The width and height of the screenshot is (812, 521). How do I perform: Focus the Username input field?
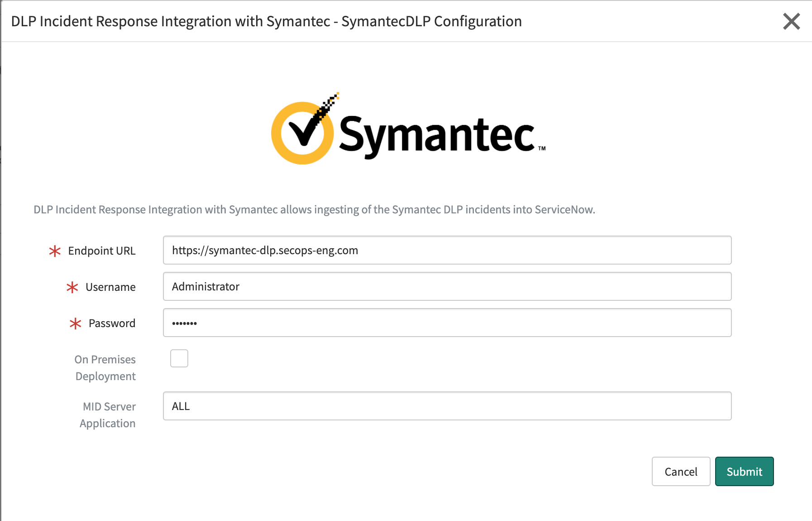click(x=447, y=286)
